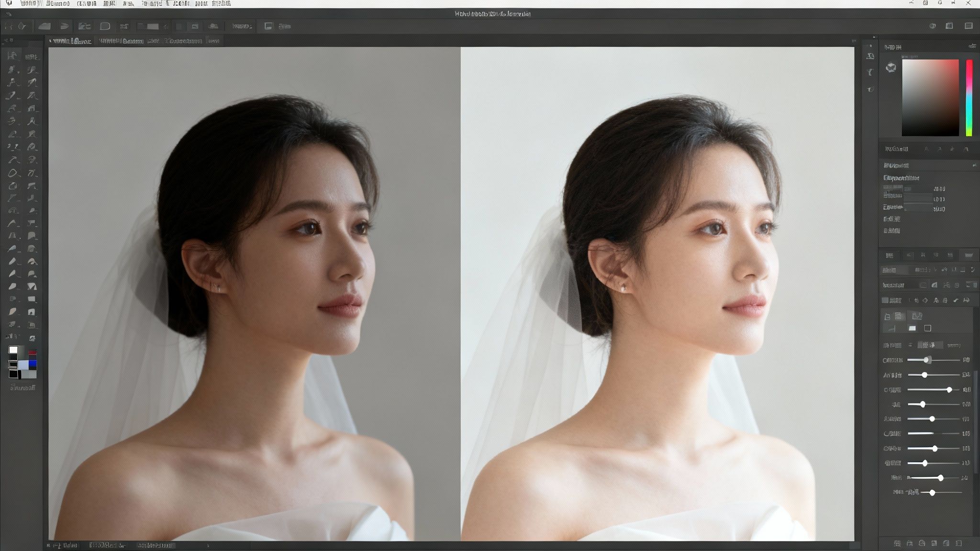Click the bottom-most adjustment slider knob
Image resolution: width=980 pixels, height=551 pixels.
pos(932,493)
